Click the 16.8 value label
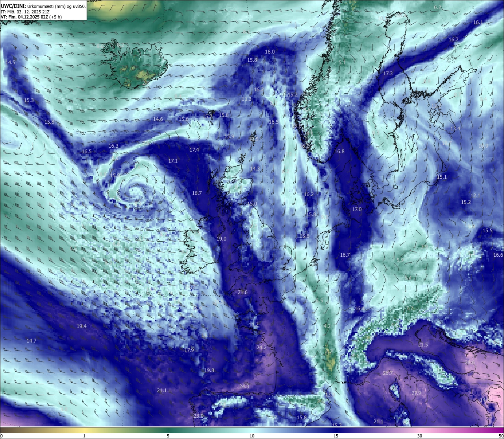Image resolution: width=504 pixels, height=439 pixels. point(339,151)
